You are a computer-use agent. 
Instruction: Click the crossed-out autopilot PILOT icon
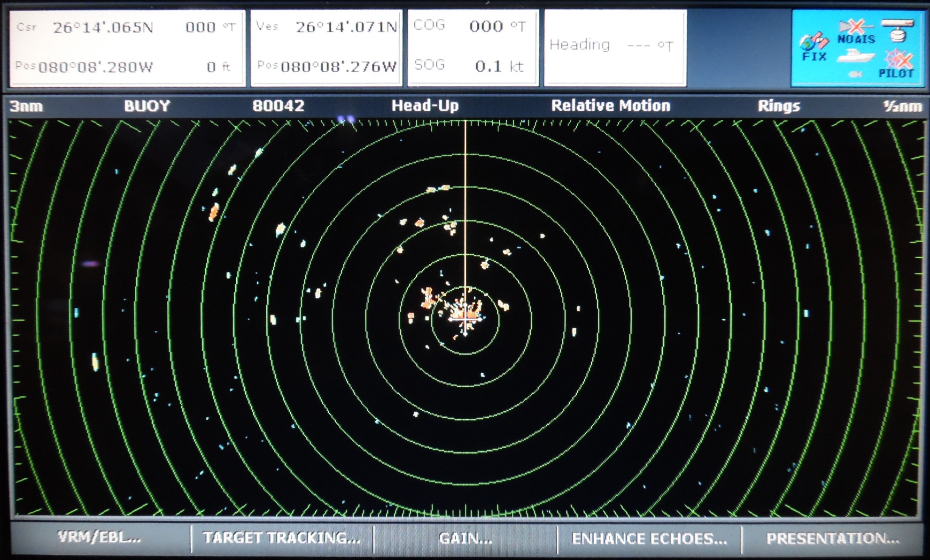pyautogui.click(x=896, y=65)
